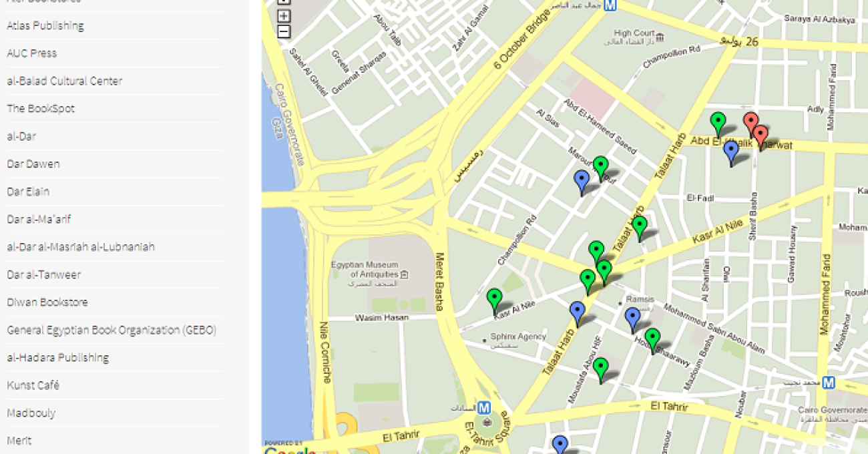Click the green marker left of Kasr Al Nile label

click(x=494, y=298)
